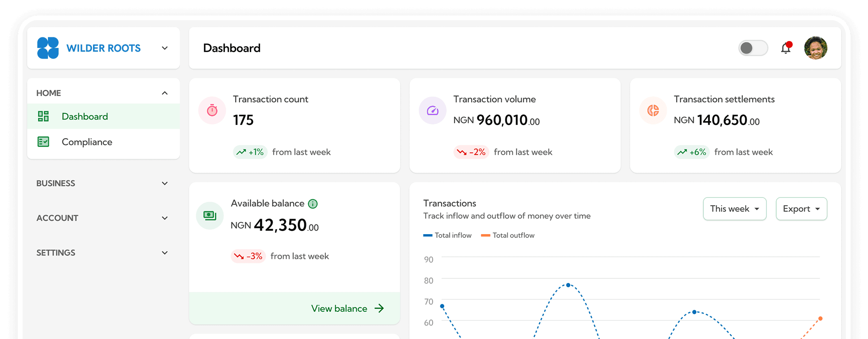The height and width of the screenshot is (339, 868).
Task: Click the SETTINGS section label
Action: click(x=56, y=253)
